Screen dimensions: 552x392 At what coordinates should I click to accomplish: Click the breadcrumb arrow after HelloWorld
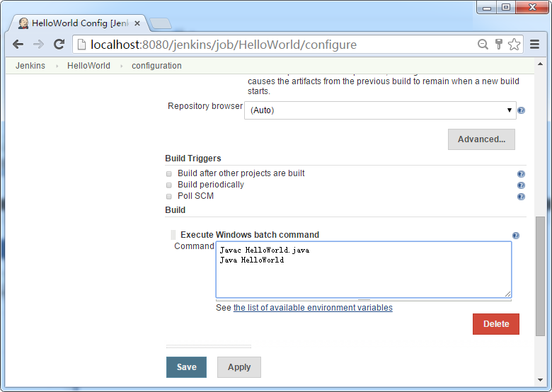point(122,66)
